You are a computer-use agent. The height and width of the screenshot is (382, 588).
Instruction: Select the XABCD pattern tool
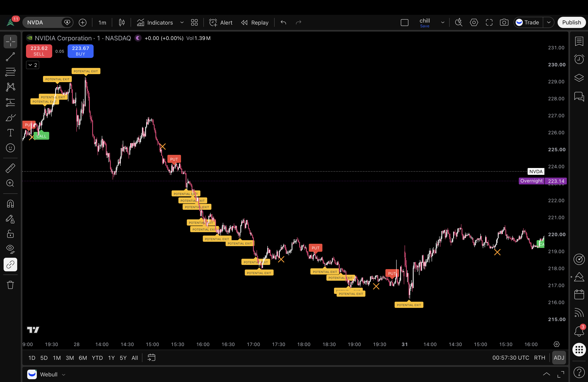(10, 87)
